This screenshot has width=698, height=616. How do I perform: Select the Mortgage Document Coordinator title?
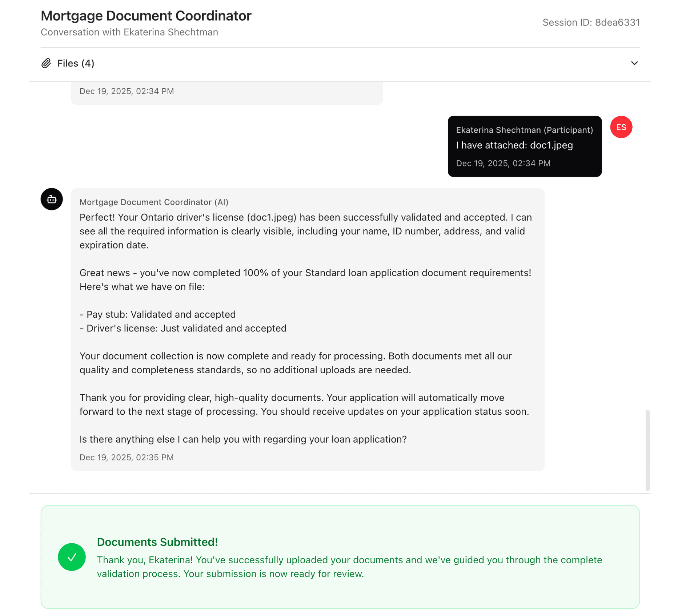(x=146, y=16)
